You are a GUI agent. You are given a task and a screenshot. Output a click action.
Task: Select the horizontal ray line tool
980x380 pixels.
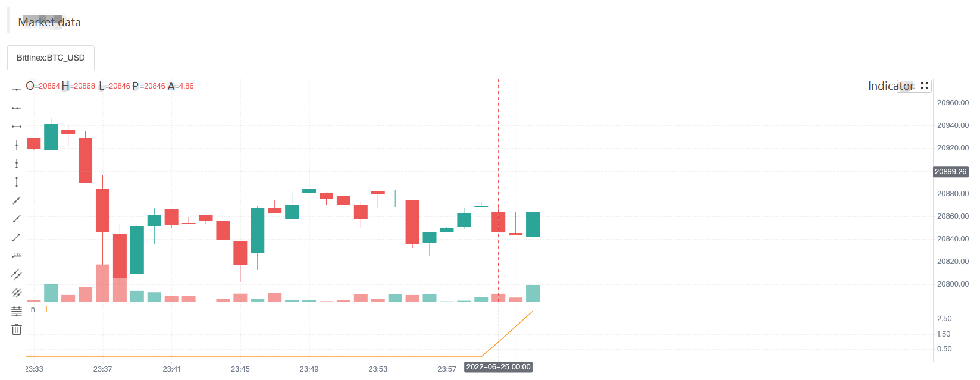17,108
